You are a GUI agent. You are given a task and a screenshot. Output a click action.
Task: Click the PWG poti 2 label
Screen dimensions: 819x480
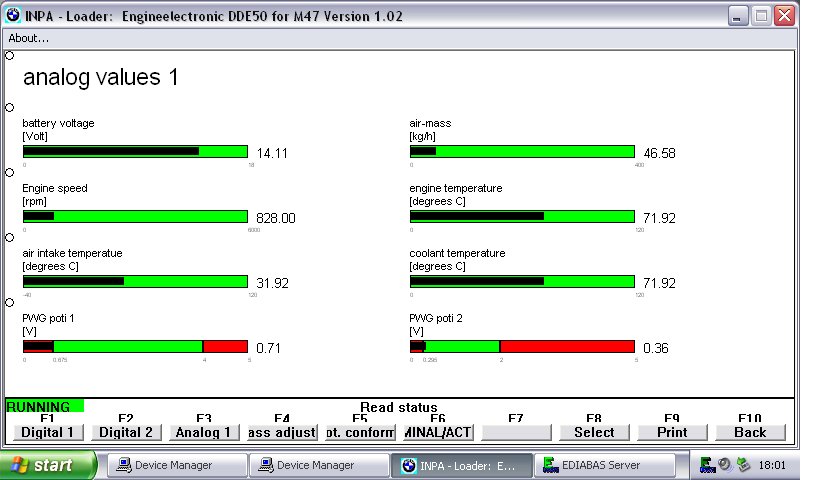pyautogui.click(x=436, y=318)
